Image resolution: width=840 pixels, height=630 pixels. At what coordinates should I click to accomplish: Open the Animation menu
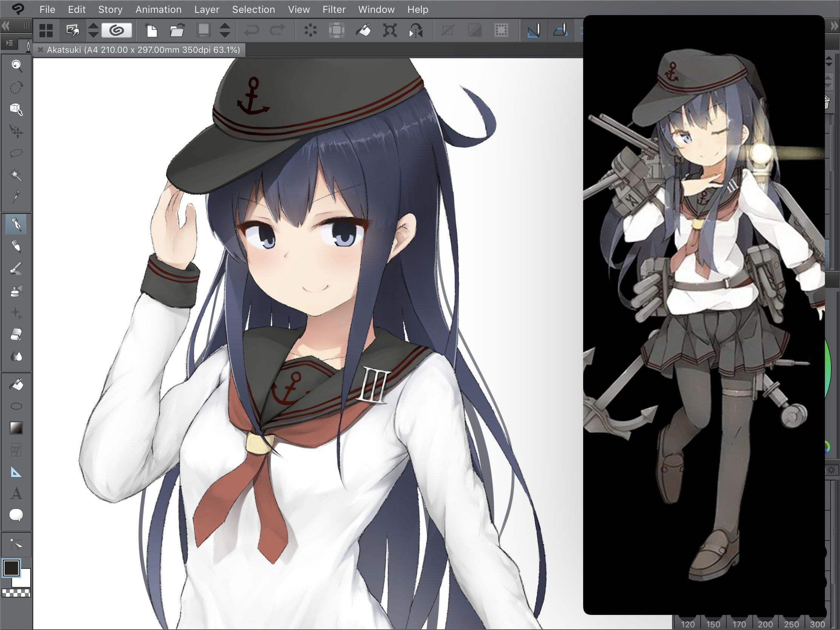coord(158,9)
